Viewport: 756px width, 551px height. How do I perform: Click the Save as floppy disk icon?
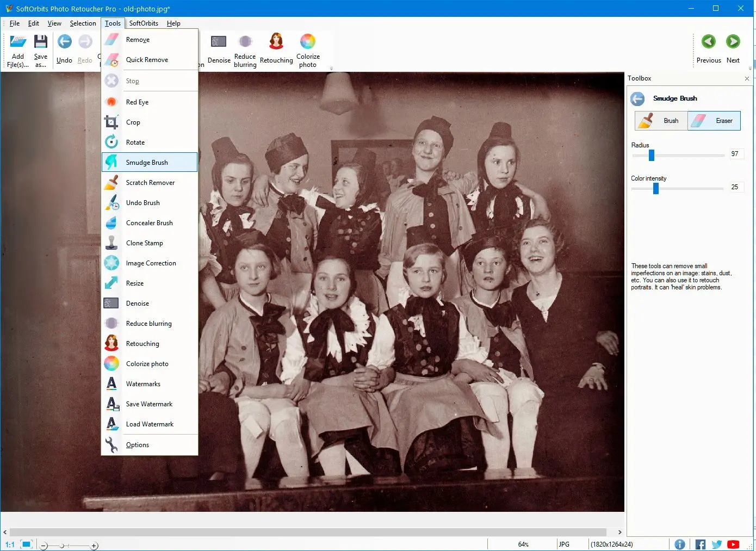pyautogui.click(x=41, y=42)
